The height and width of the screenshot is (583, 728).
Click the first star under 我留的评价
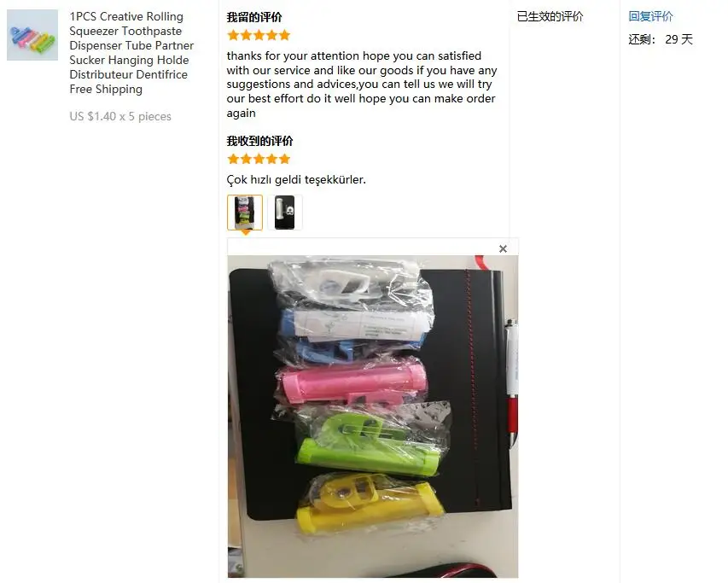coord(234,35)
